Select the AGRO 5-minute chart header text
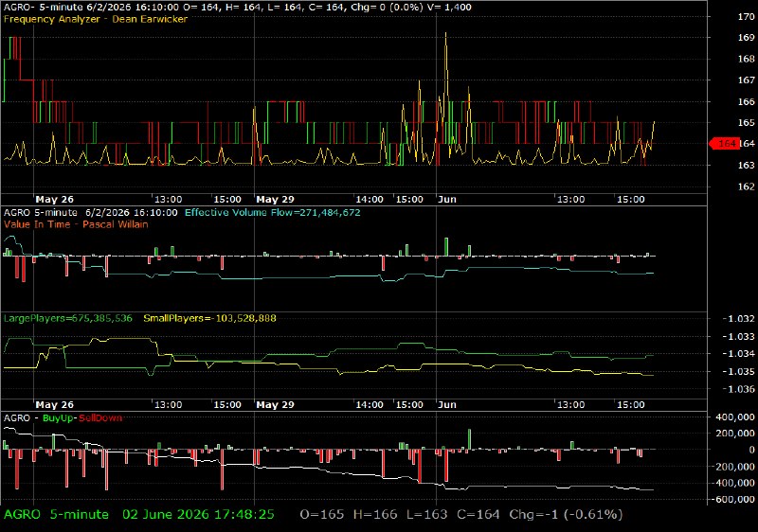The width and height of the screenshot is (758, 532). point(238,8)
